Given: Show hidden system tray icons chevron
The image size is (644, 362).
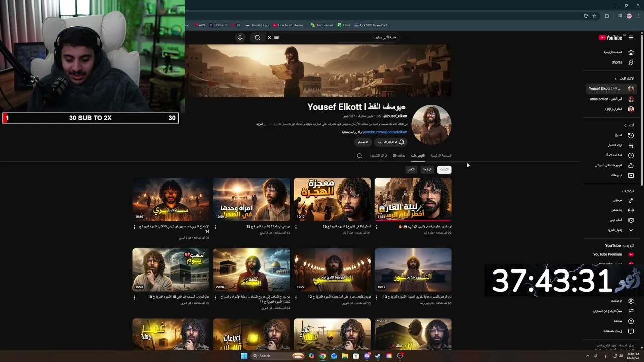Looking at the screenshot, I should click(x=587, y=356).
